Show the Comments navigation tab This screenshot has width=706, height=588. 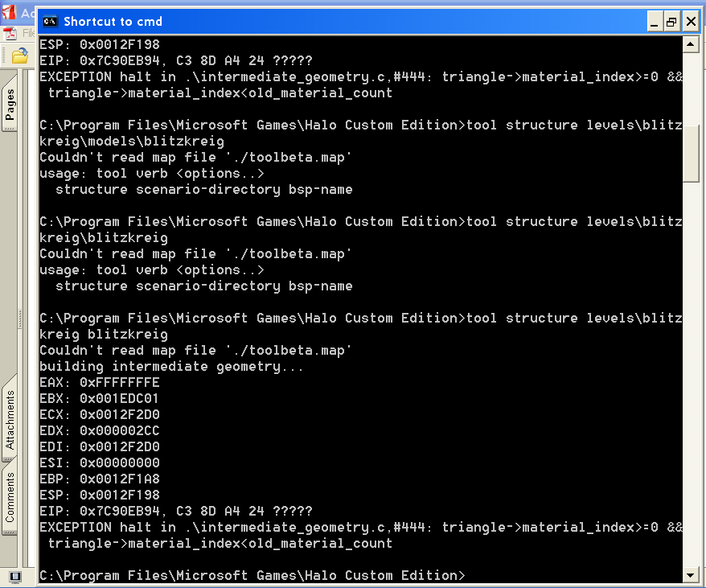coord(10,497)
